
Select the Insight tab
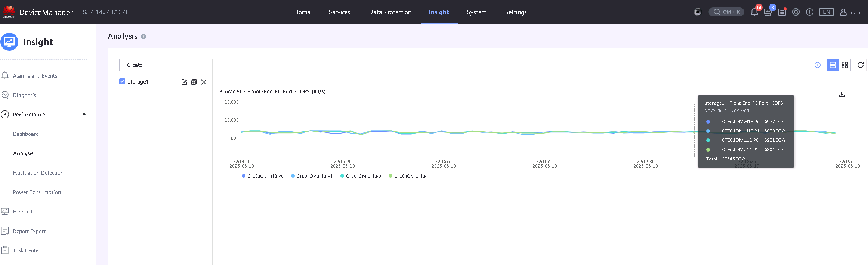[439, 12]
